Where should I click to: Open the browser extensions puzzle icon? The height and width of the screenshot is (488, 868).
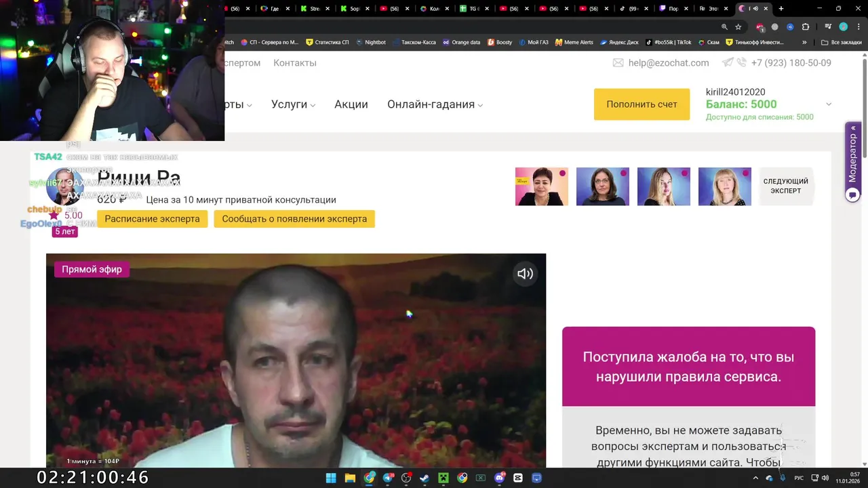pyautogui.click(x=806, y=27)
